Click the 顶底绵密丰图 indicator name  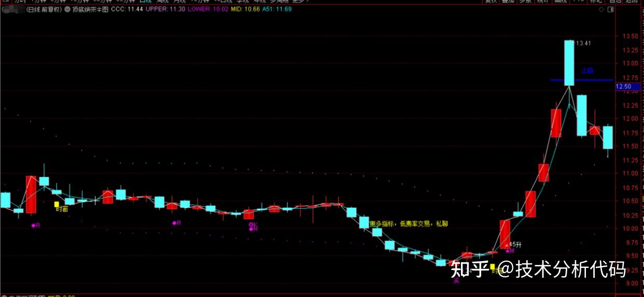point(91,9)
